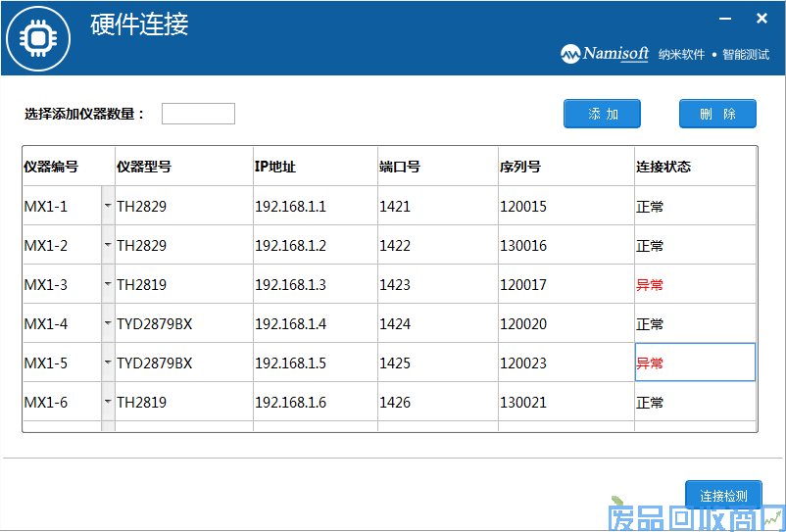Close the hardware connection window
The width and height of the screenshot is (786, 532).
pyautogui.click(x=761, y=19)
